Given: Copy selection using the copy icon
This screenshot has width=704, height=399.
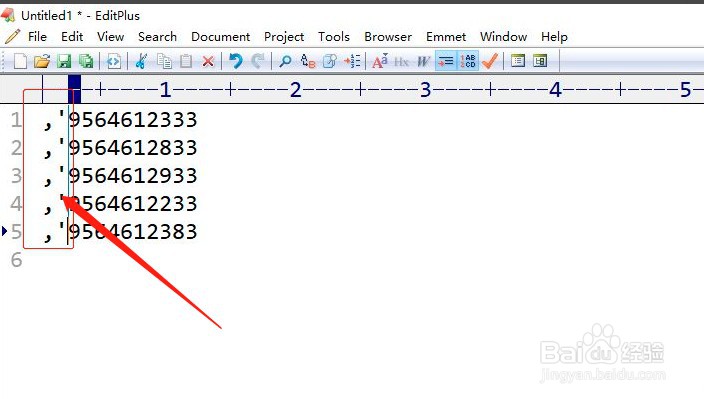Looking at the screenshot, I should [x=164, y=61].
